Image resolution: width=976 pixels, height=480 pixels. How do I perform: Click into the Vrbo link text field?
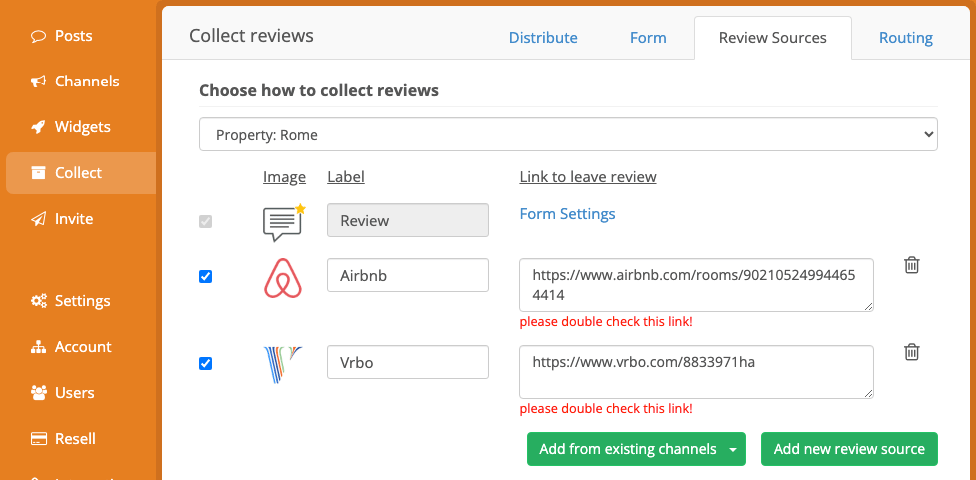click(697, 372)
